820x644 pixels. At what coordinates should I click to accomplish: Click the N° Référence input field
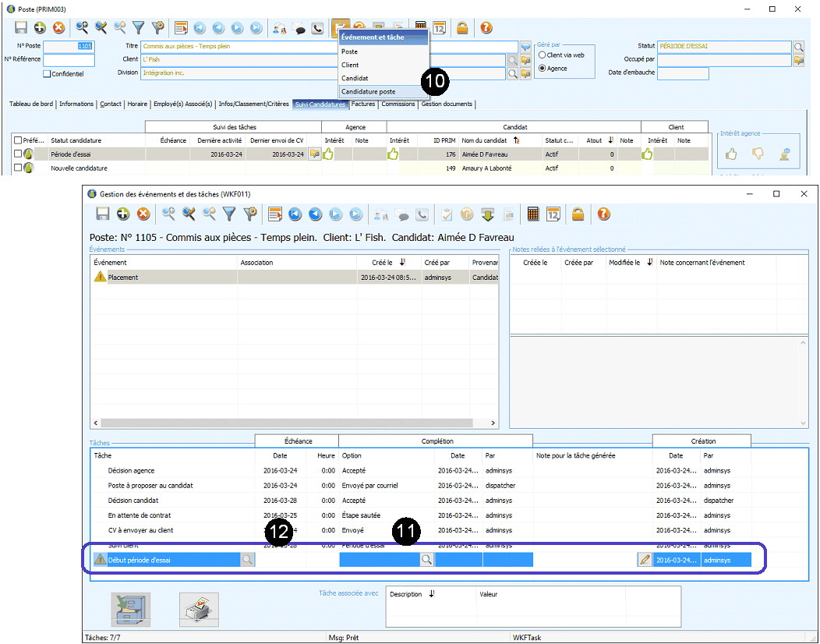point(69,60)
